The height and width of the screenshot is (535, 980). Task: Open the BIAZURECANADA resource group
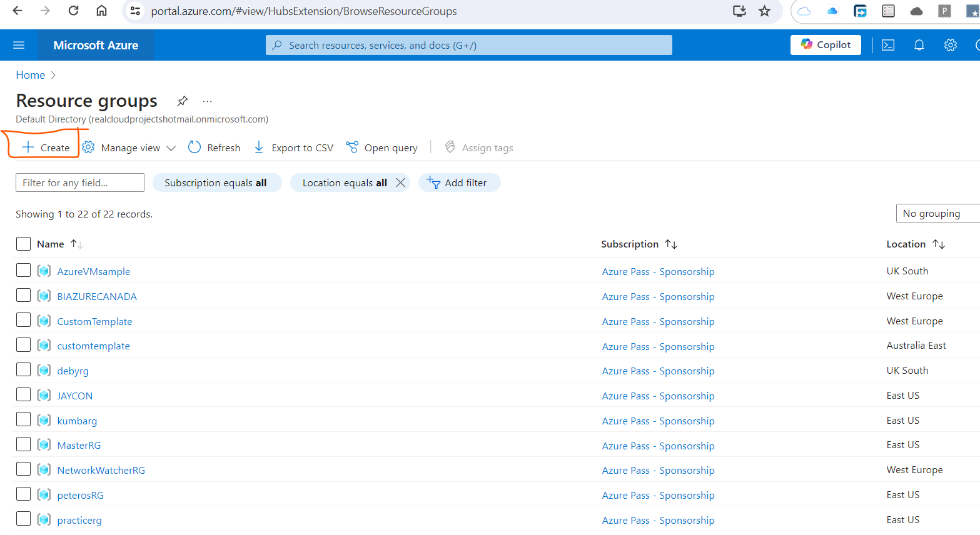tap(97, 296)
